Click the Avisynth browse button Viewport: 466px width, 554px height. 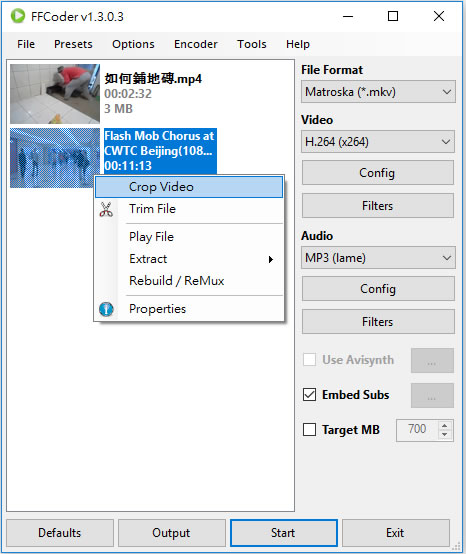click(x=432, y=360)
